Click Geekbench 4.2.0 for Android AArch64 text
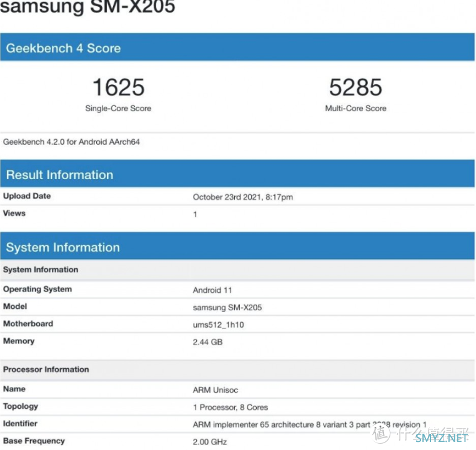 [x=71, y=142]
